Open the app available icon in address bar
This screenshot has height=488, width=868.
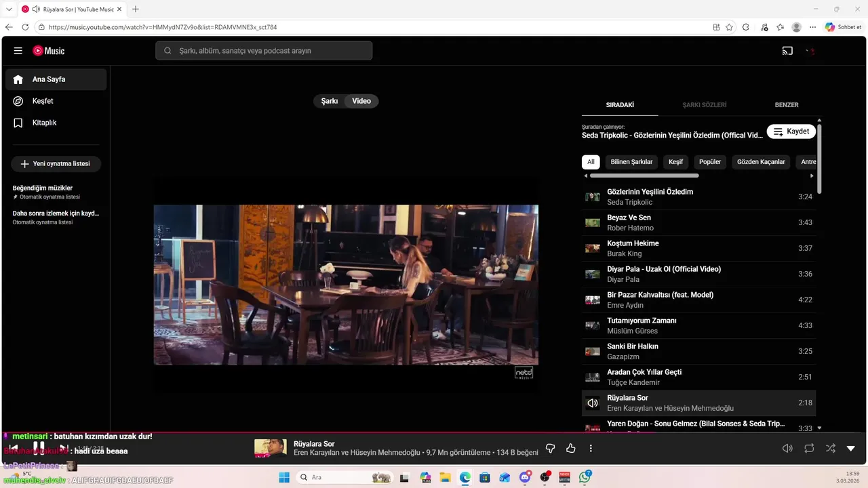coord(716,27)
